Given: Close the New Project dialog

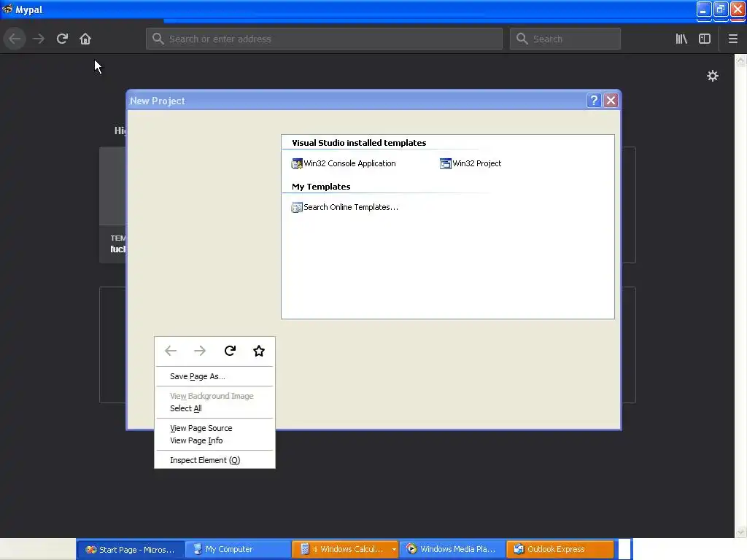Looking at the screenshot, I should point(611,101).
